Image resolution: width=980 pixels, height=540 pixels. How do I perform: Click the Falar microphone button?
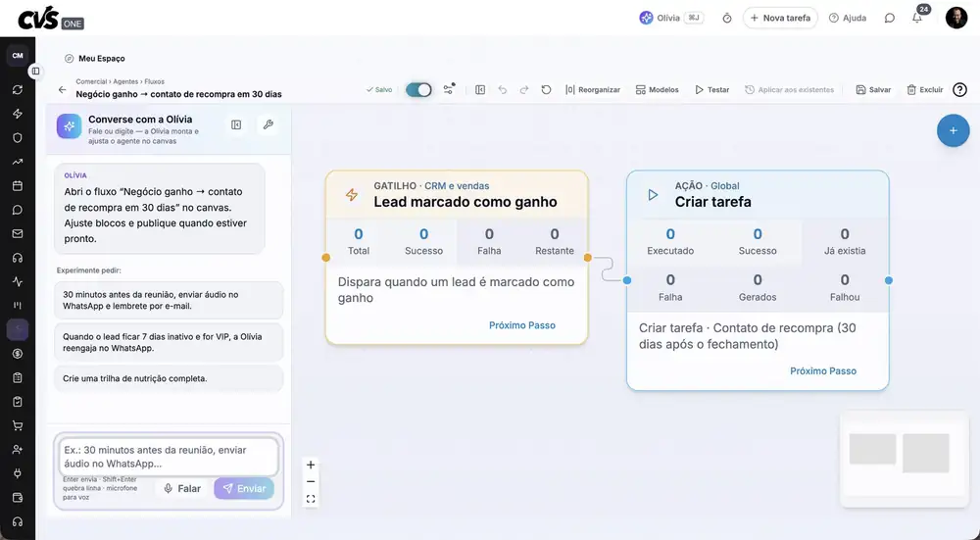coord(182,489)
